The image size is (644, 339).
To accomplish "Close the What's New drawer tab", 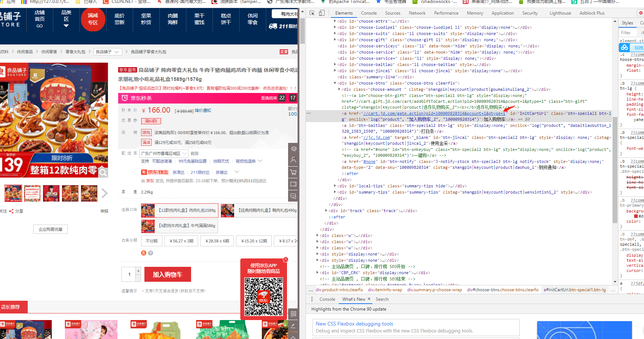I will pyautogui.click(x=369, y=299).
